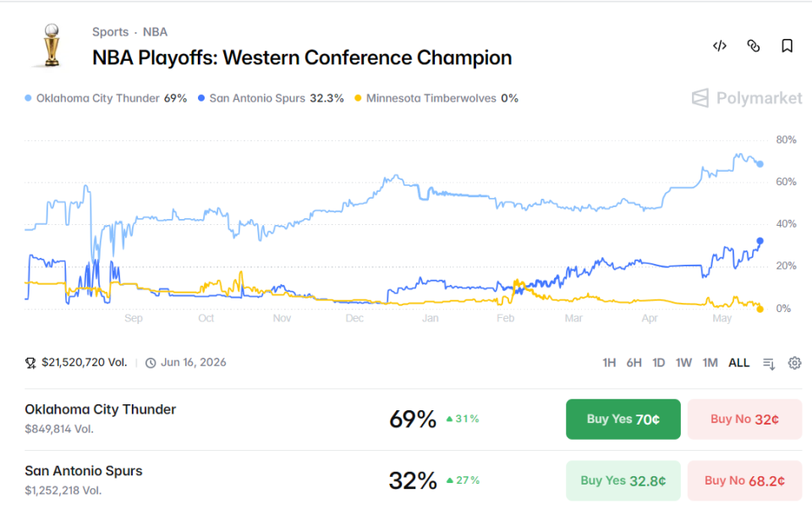Buy No on Oklahoma City Thunder at 32¢
812x510 pixels.
744,420
